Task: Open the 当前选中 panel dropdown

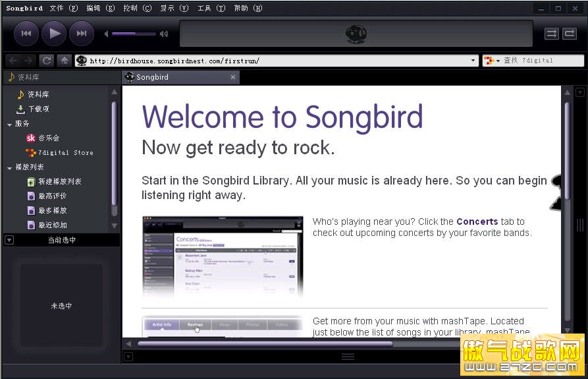Action: pos(9,240)
